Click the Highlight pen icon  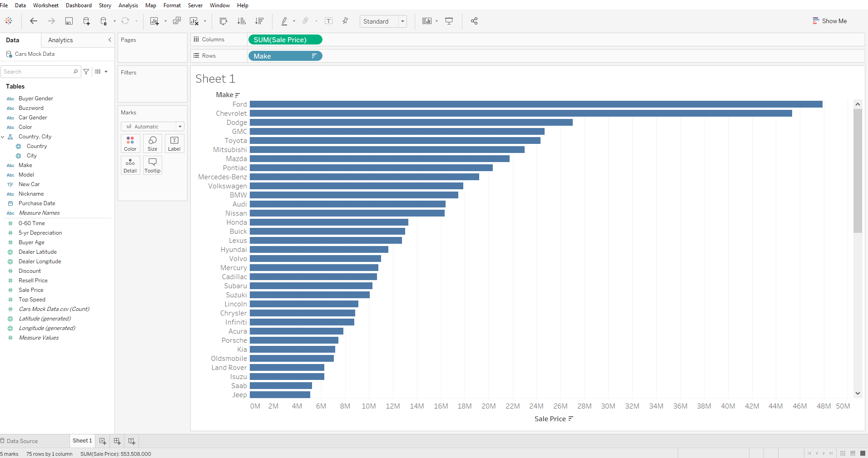pos(284,21)
